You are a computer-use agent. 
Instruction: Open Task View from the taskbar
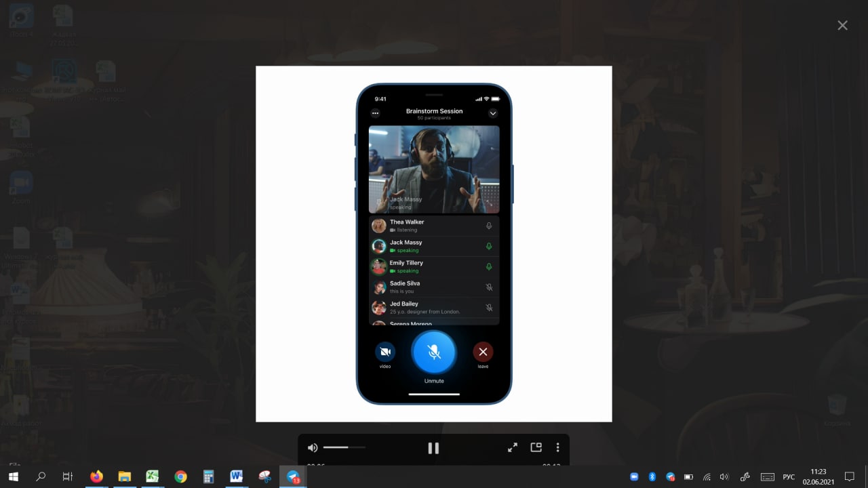(67, 476)
